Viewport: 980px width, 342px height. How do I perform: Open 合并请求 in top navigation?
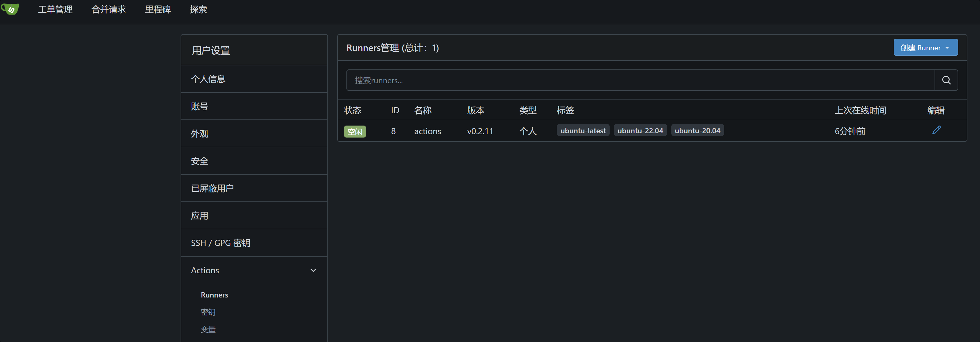tap(108, 10)
